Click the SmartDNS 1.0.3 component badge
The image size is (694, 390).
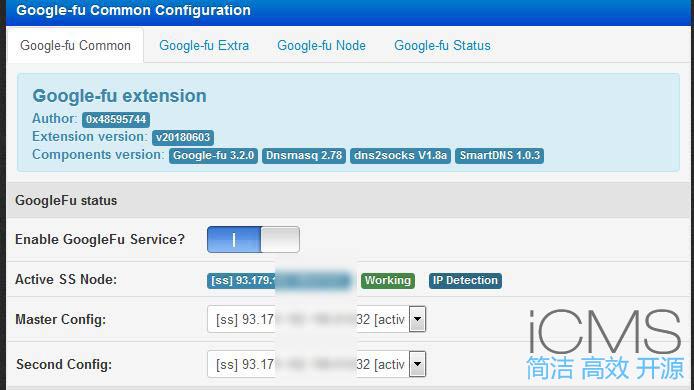pos(499,156)
